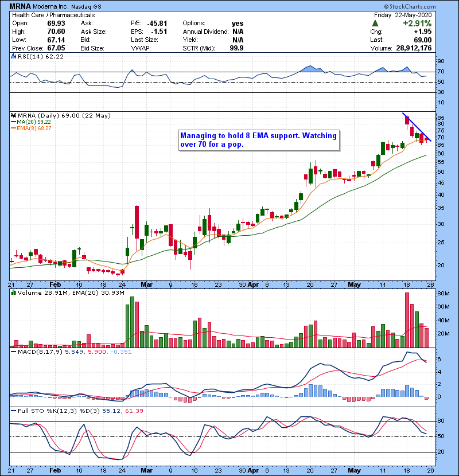
Task: Click the Full STO legend line marker
Action: [x=14, y=411]
